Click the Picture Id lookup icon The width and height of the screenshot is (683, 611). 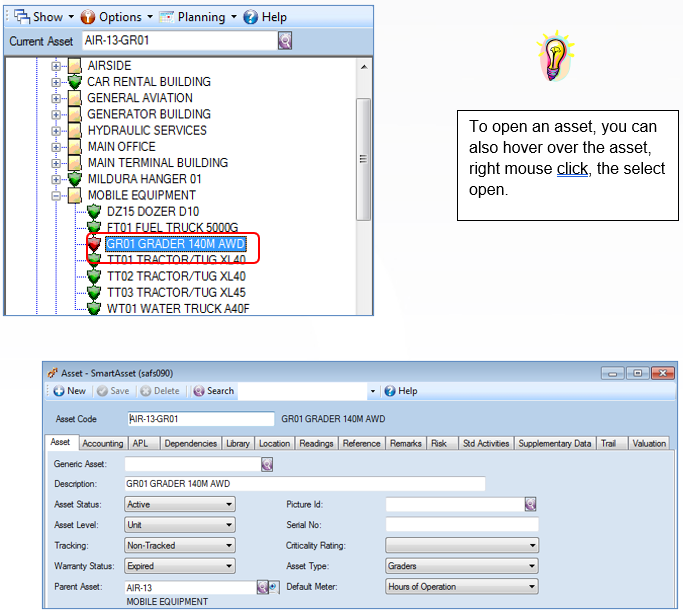(x=531, y=504)
